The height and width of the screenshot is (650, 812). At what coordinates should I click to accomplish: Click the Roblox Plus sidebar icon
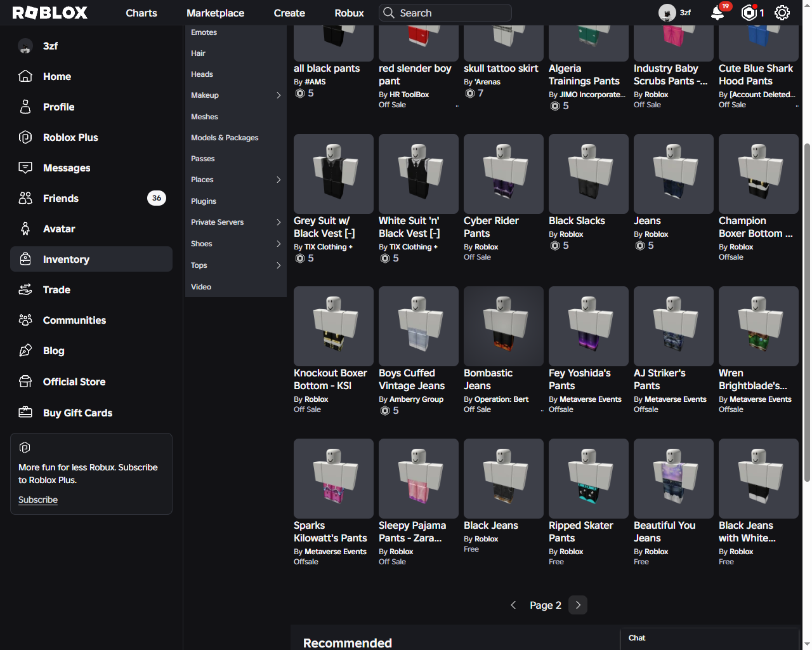(25, 137)
